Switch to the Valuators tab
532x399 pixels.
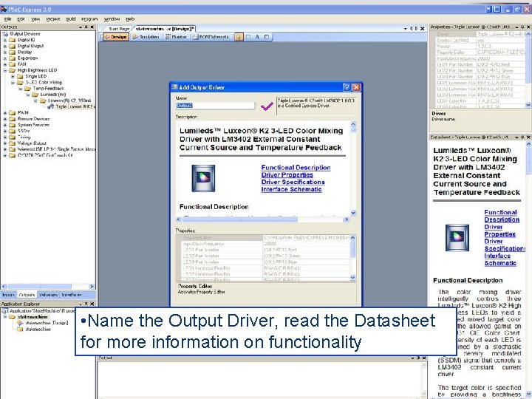click(48, 295)
